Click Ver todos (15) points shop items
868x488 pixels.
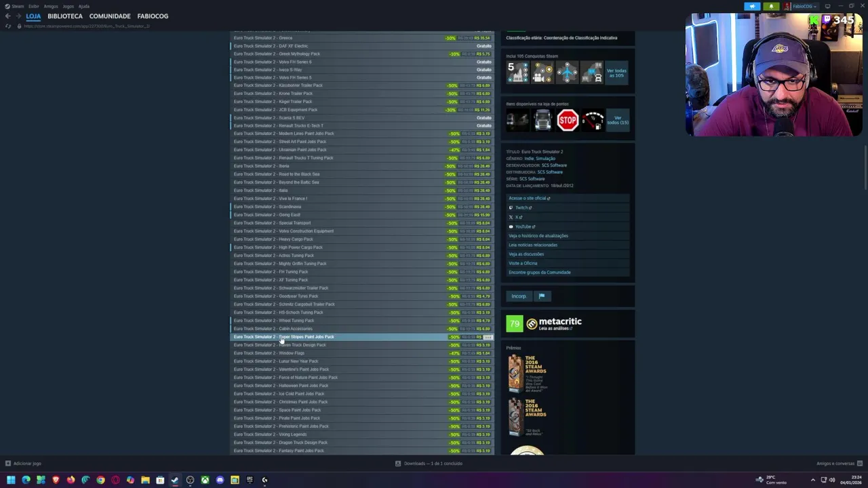coord(617,121)
